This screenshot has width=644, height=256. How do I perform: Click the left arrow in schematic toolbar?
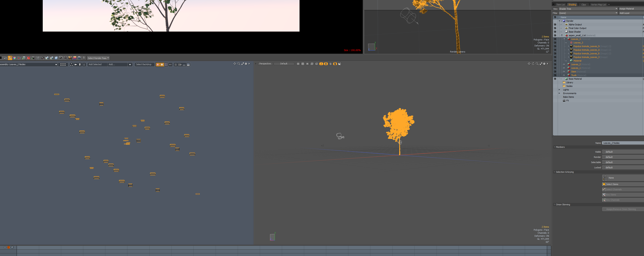point(76,65)
